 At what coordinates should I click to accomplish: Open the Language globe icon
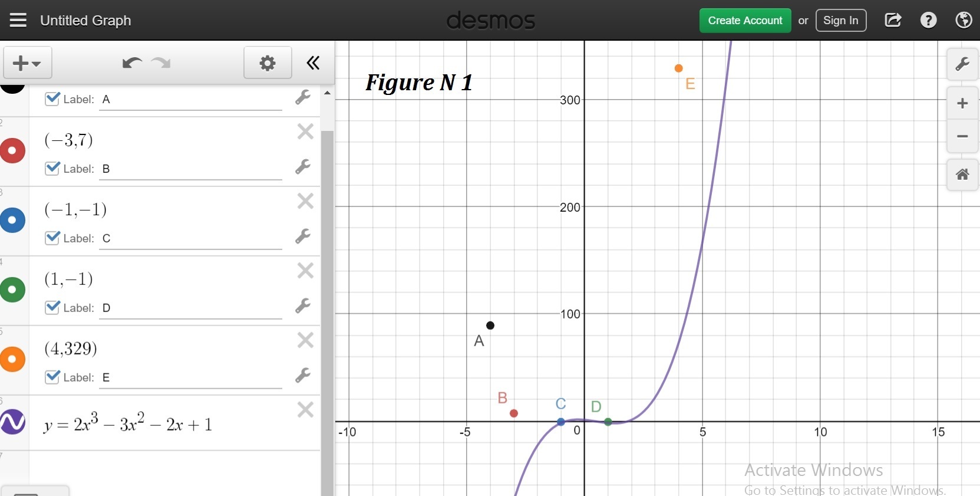click(963, 21)
